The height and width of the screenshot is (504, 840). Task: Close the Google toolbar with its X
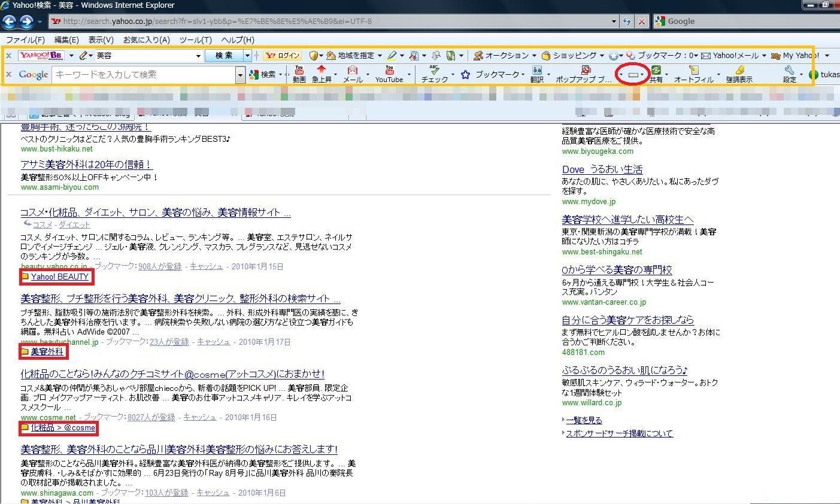click(x=8, y=74)
